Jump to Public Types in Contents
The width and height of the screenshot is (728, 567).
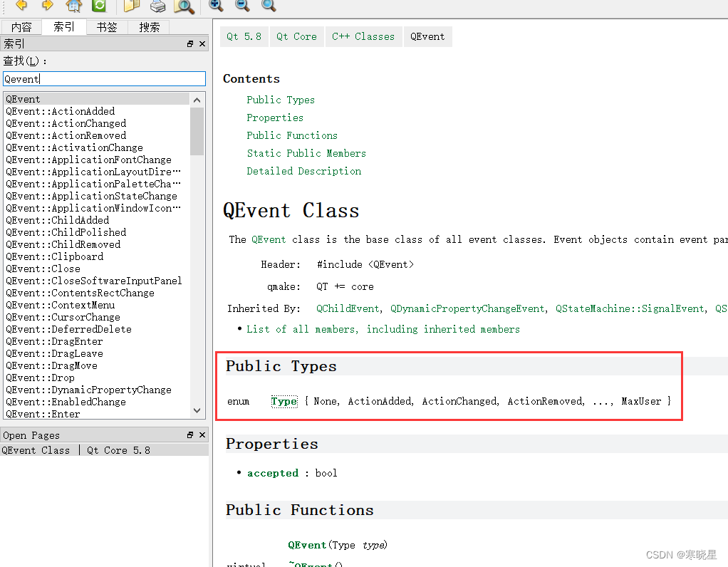click(281, 100)
